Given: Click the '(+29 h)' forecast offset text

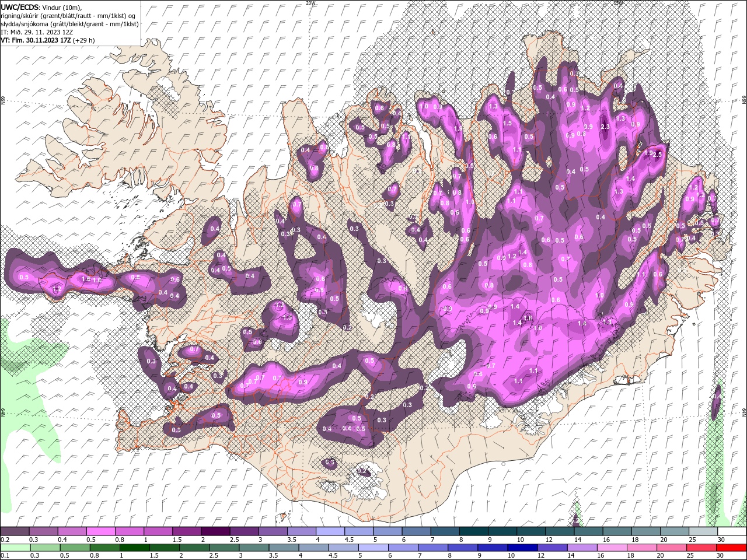Looking at the screenshot, I should point(83,40).
